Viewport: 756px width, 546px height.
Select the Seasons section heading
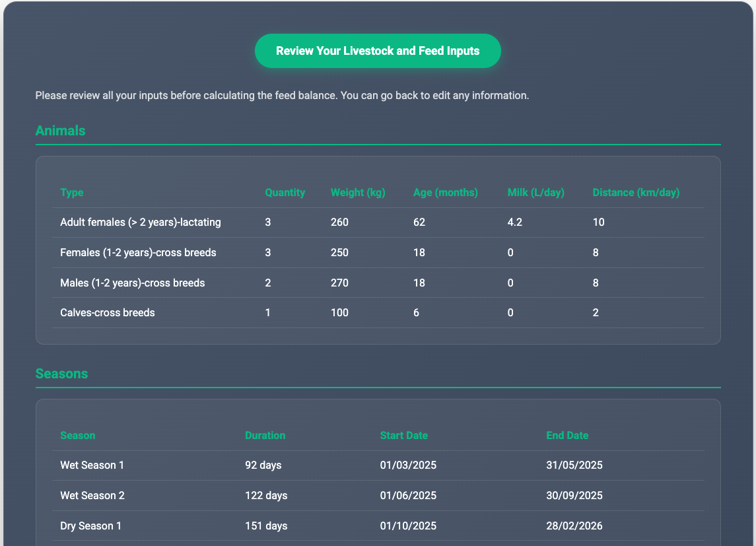pos(61,374)
